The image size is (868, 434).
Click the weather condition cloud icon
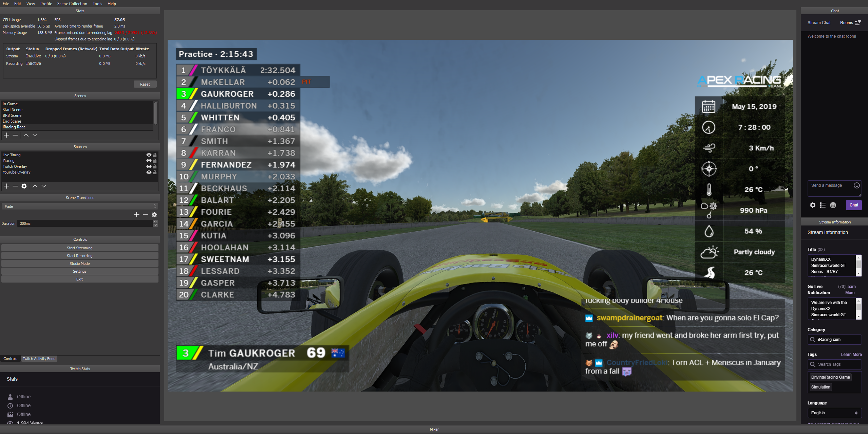[709, 252]
